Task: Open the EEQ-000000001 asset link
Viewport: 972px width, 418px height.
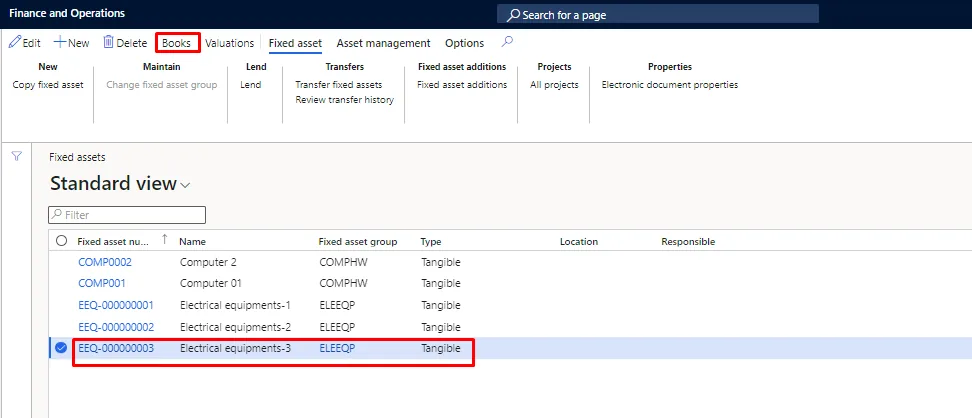Action: 116,305
